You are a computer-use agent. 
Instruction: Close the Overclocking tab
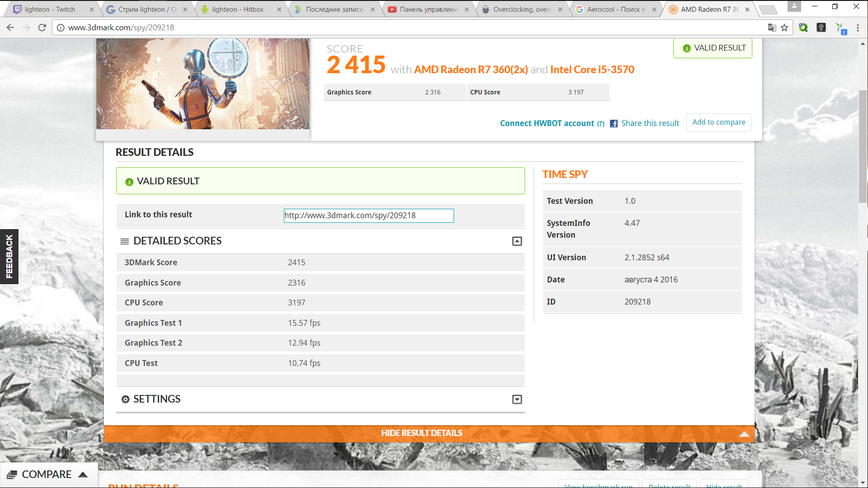tap(560, 9)
